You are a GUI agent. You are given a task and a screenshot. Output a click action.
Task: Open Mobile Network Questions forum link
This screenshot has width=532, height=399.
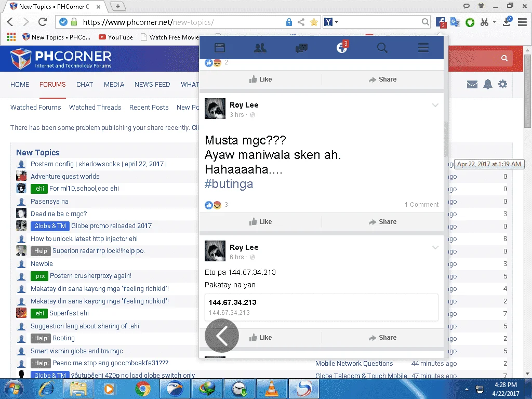coord(354,363)
